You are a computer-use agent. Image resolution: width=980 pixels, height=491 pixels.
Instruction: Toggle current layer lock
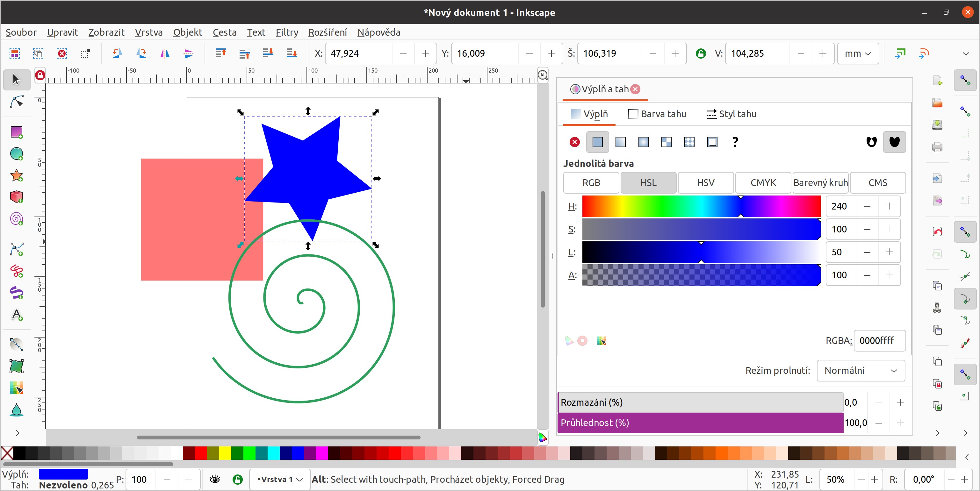tap(238, 479)
